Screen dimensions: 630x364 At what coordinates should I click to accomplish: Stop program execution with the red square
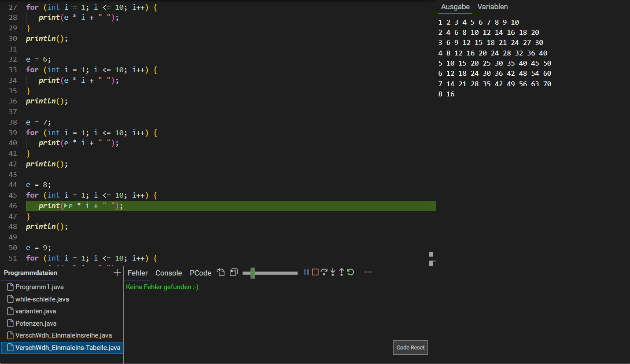315,272
